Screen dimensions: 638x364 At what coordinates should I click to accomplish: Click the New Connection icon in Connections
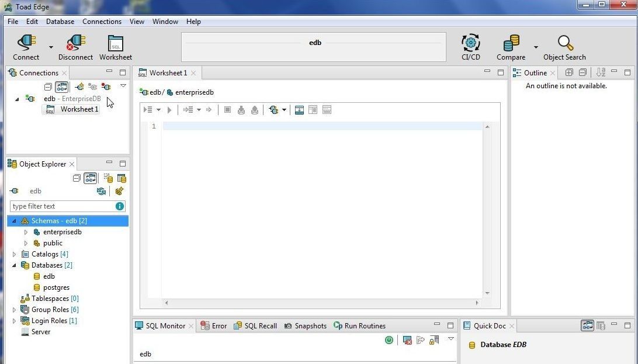pos(79,86)
